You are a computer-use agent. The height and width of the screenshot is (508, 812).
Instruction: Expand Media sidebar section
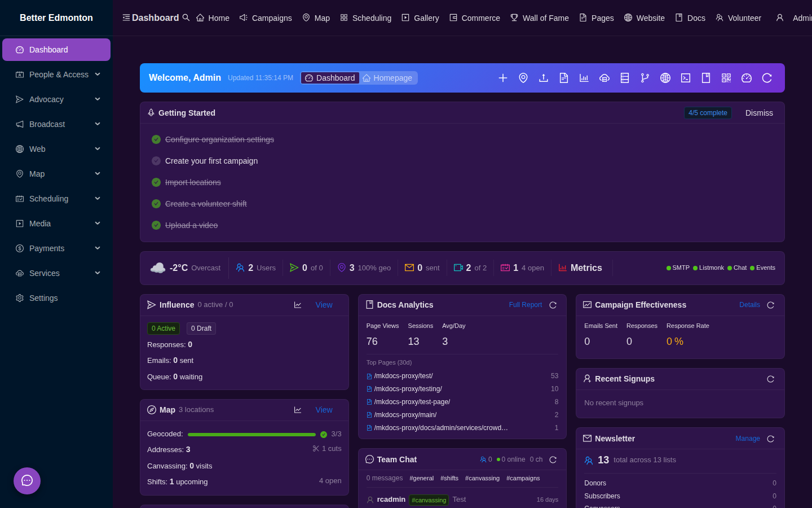56,224
